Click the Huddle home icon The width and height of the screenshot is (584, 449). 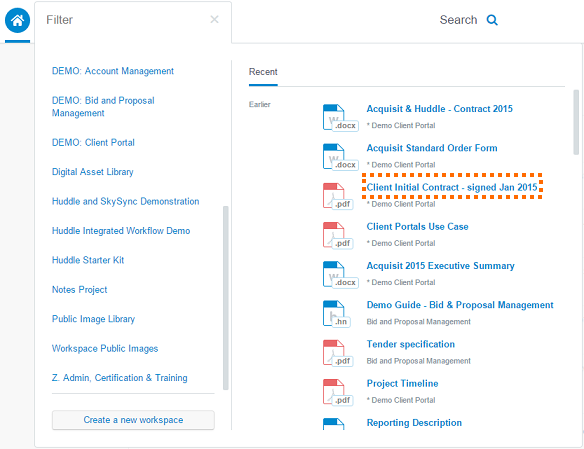tap(17, 20)
